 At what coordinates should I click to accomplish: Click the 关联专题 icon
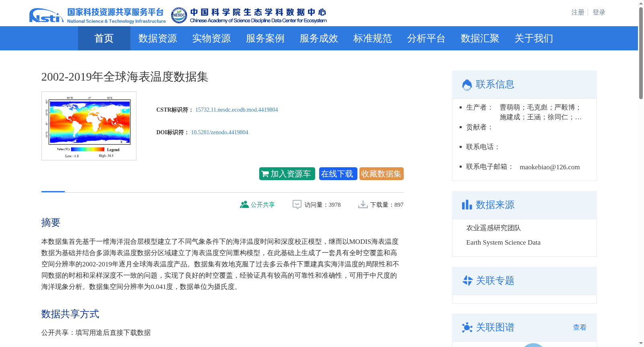(467, 281)
